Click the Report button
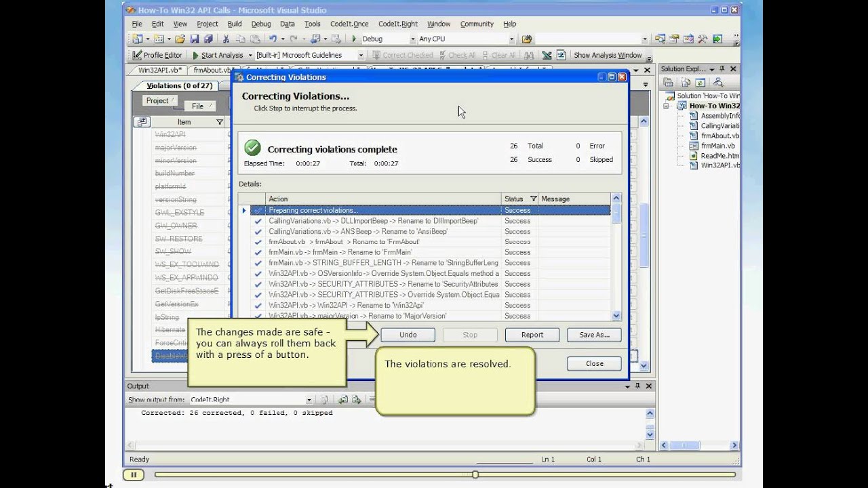868x488 pixels. coord(532,335)
